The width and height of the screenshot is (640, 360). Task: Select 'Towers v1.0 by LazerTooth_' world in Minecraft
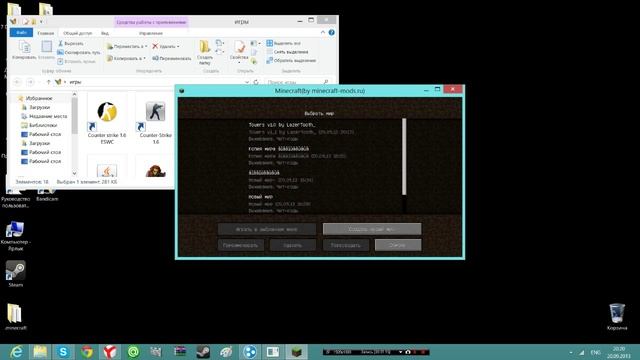[302, 132]
